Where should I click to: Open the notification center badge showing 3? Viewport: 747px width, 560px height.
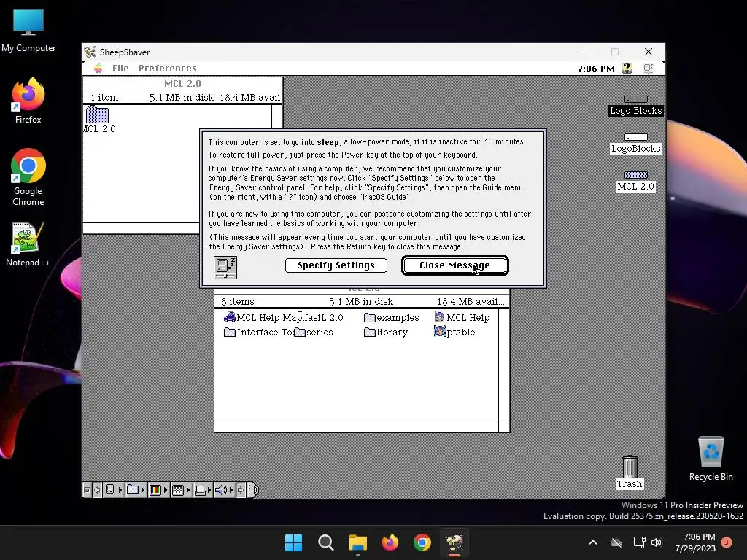[727, 542]
